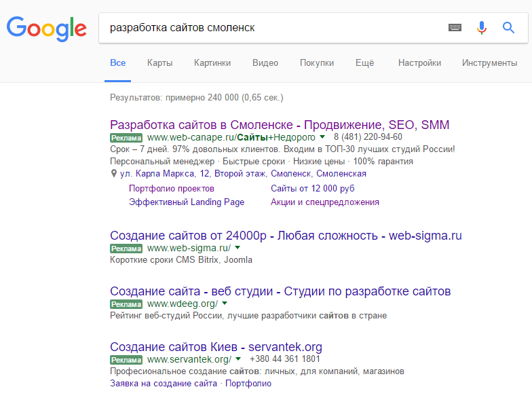Image resolution: width=532 pixels, height=402 pixels.
Task: Open the Портфолио проектов sitelink
Action: point(172,189)
